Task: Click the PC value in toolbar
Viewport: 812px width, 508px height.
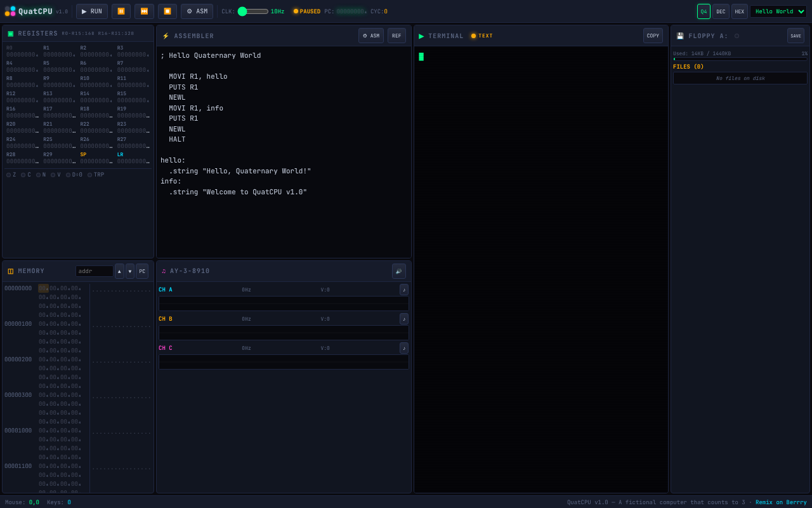Action: click(x=351, y=11)
